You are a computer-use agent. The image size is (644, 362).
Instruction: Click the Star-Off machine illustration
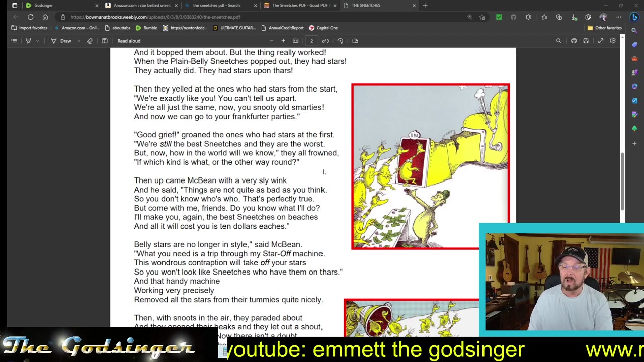(431, 166)
